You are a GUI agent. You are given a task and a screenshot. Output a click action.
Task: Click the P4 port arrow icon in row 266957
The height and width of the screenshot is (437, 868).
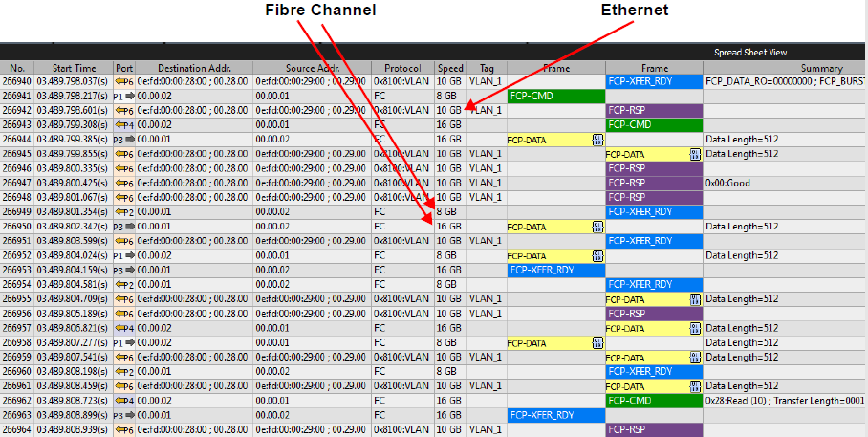point(124,328)
